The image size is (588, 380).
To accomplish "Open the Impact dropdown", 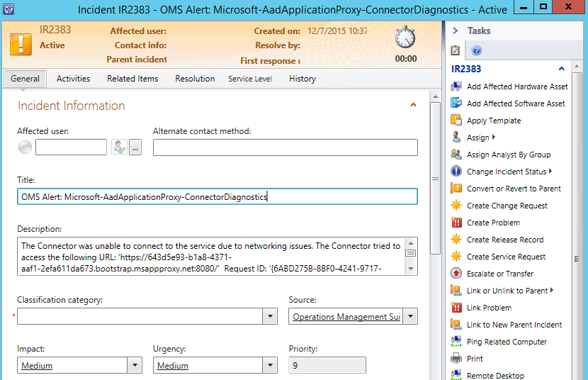I will pyautogui.click(x=135, y=366).
